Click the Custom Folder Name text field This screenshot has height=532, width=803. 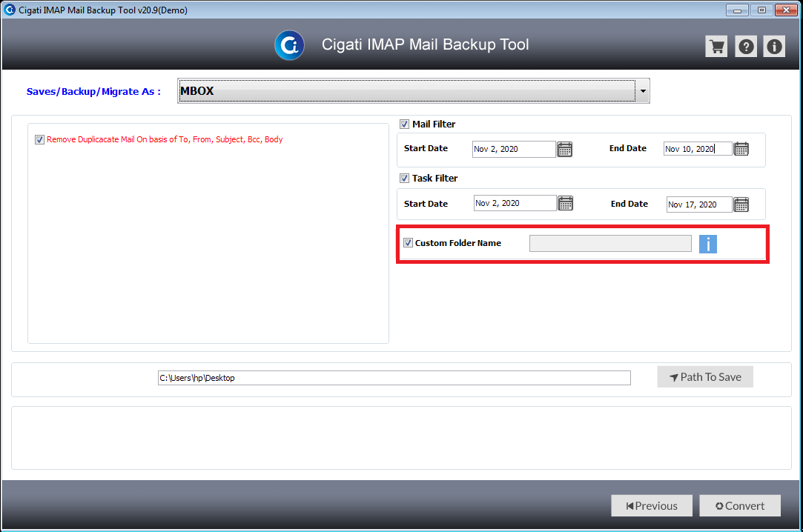click(x=610, y=244)
